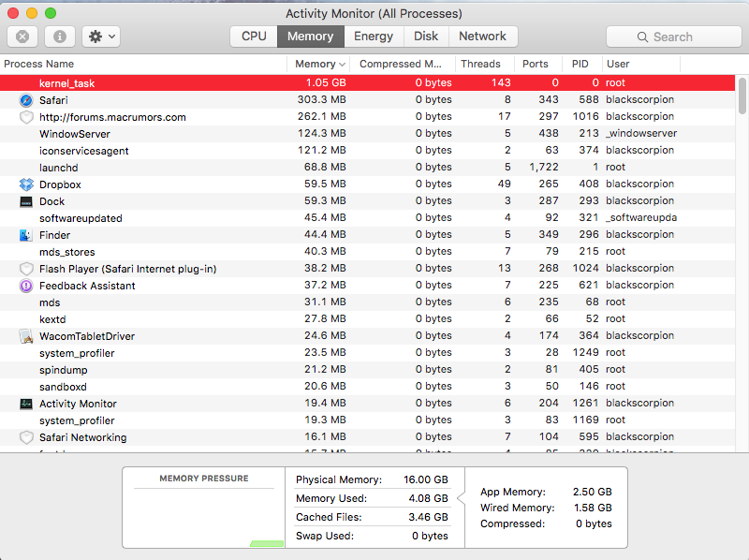This screenshot has width=749, height=560.
Task: Open the Inspect process info button
Action: point(60,37)
